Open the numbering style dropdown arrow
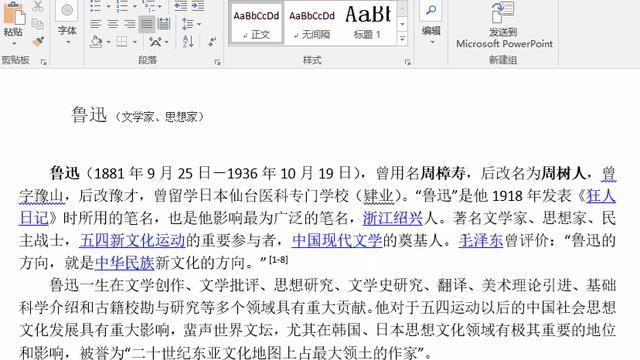This screenshot has height=360, width=640. pos(135,7)
